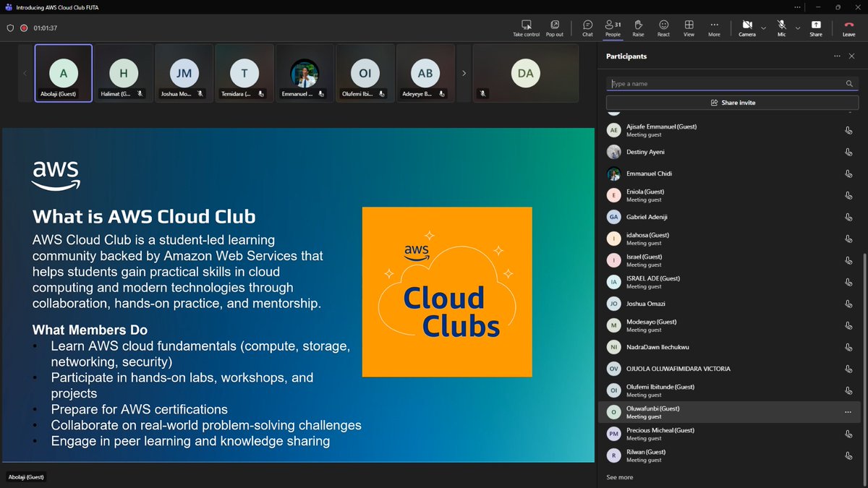Click Take control in meeting toolbar
868x488 pixels.
[527, 28]
